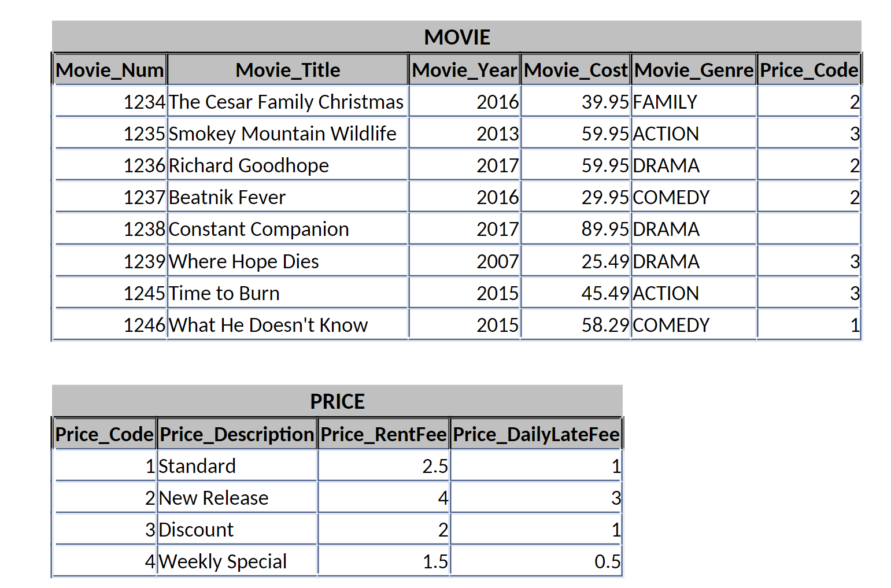Select the Movie_Cost column header
This screenshot has height=588, width=891.
(575, 70)
